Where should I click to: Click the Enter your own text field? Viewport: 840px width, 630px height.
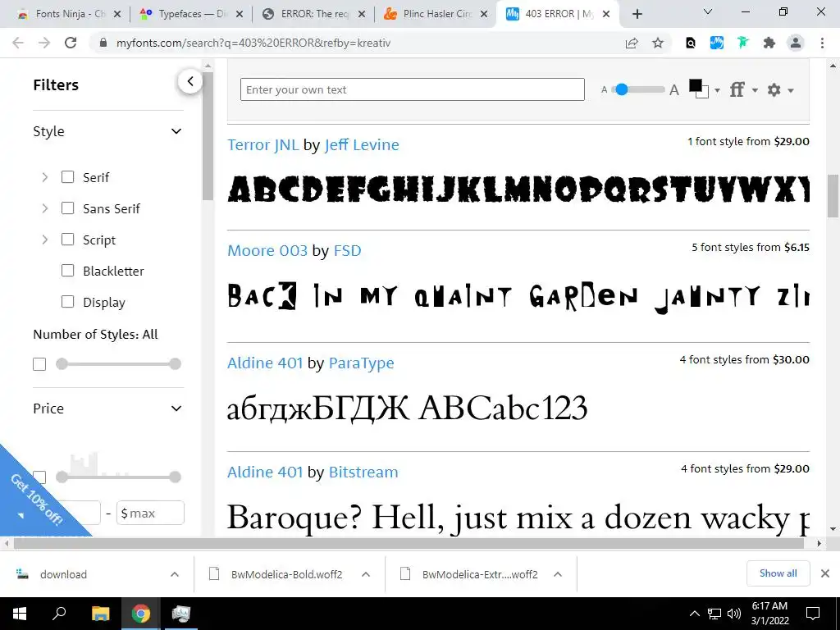pos(412,89)
